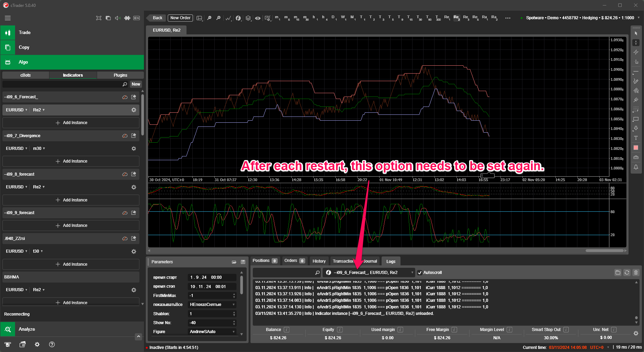
Task: Toggle EN language indicator
Action: pos(136,18)
